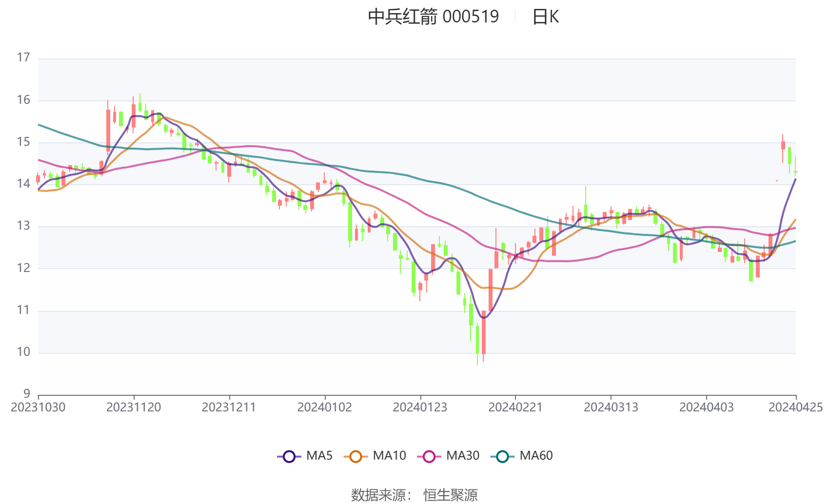This screenshot has width=829, height=504.
Task: Select the 日K label in the title
Action: tap(545, 17)
